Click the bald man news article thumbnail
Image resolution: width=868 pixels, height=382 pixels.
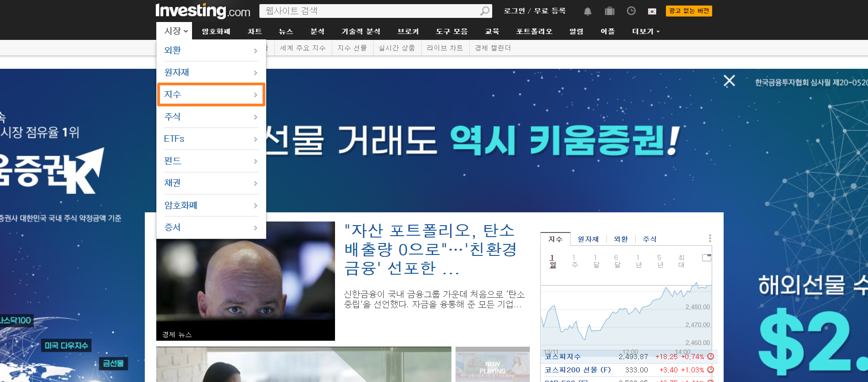click(246, 281)
